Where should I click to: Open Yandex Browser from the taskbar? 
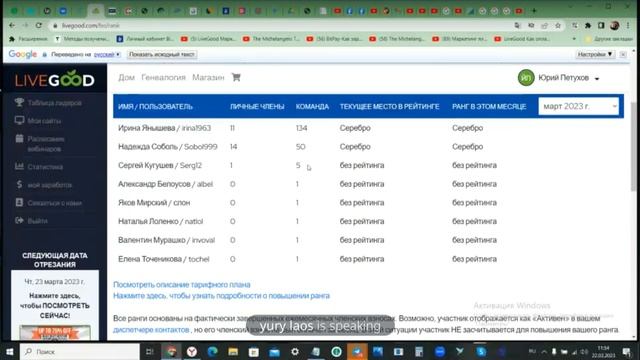click(x=192, y=351)
